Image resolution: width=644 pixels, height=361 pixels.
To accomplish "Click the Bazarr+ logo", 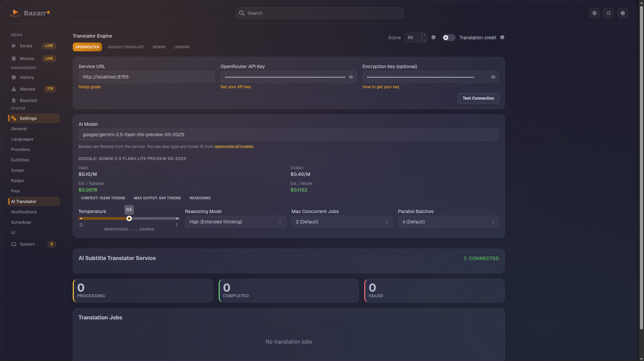I will tap(30, 13).
